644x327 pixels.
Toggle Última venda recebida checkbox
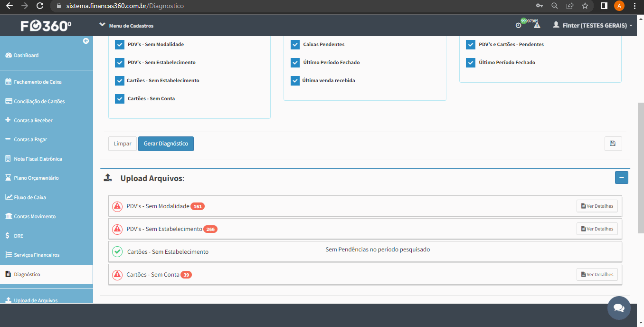[295, 81]
